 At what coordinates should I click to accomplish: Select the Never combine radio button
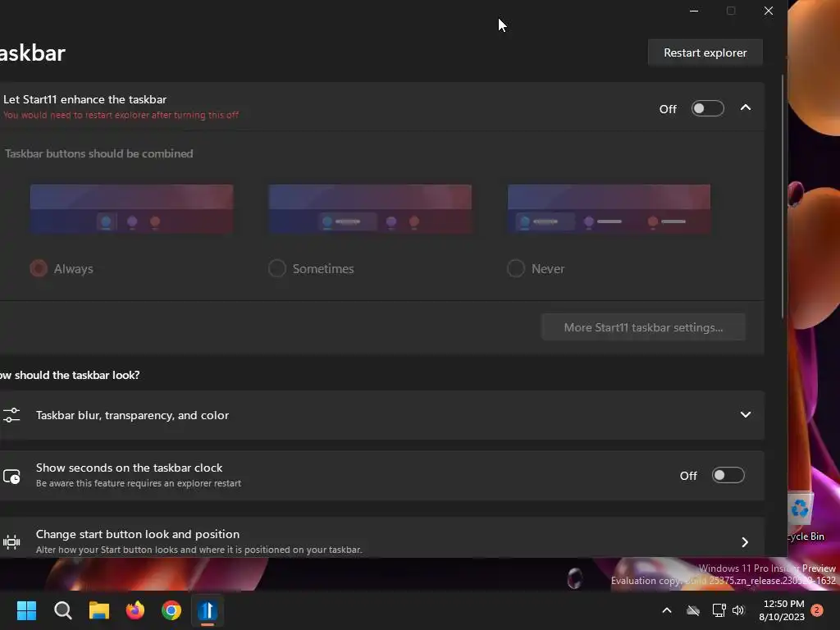(516, 268)
